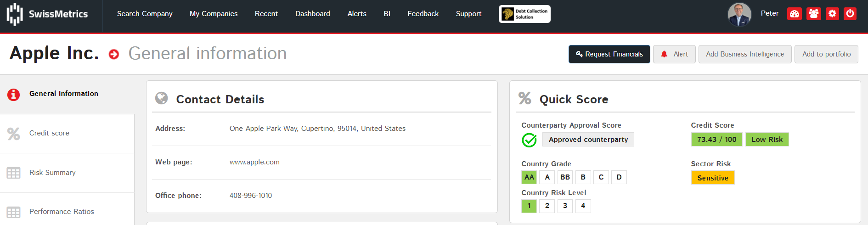Click Add Business Intelligence
Image resolution: width=868 pixels, height=225 pixels.
point(745,54)
